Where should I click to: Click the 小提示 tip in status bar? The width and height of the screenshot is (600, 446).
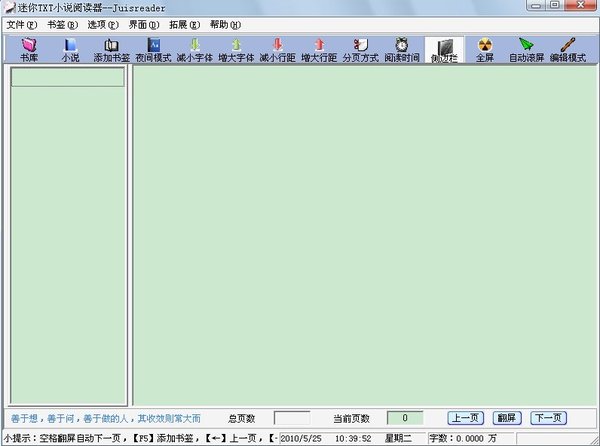pos(140,438)
